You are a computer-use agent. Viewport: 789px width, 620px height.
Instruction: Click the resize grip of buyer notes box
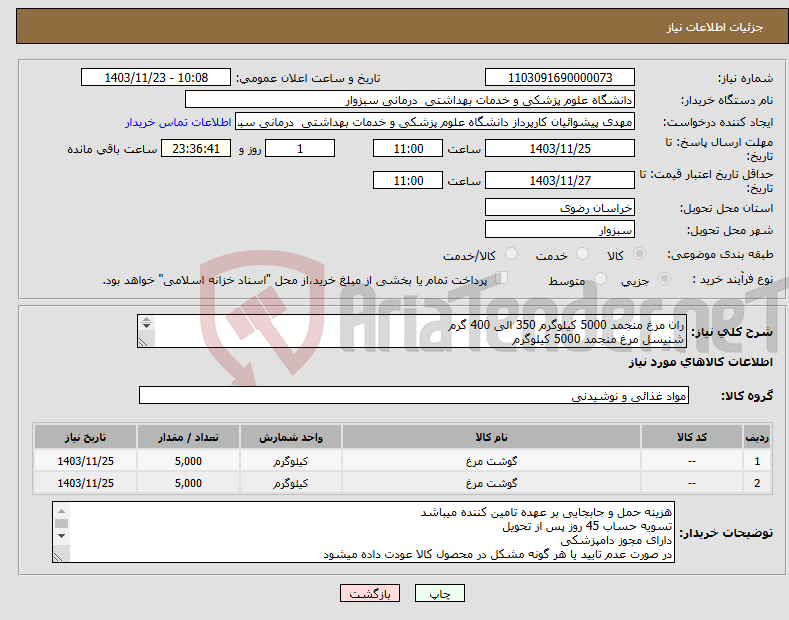click(58, 557)
